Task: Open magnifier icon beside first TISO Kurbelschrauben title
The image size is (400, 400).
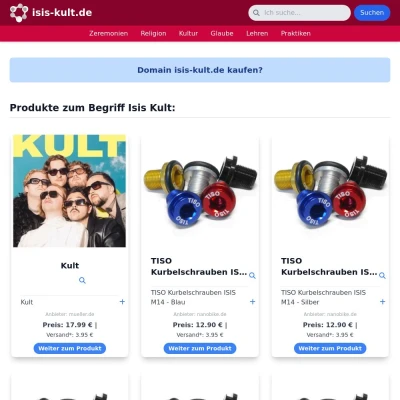Action: (252, 275)
